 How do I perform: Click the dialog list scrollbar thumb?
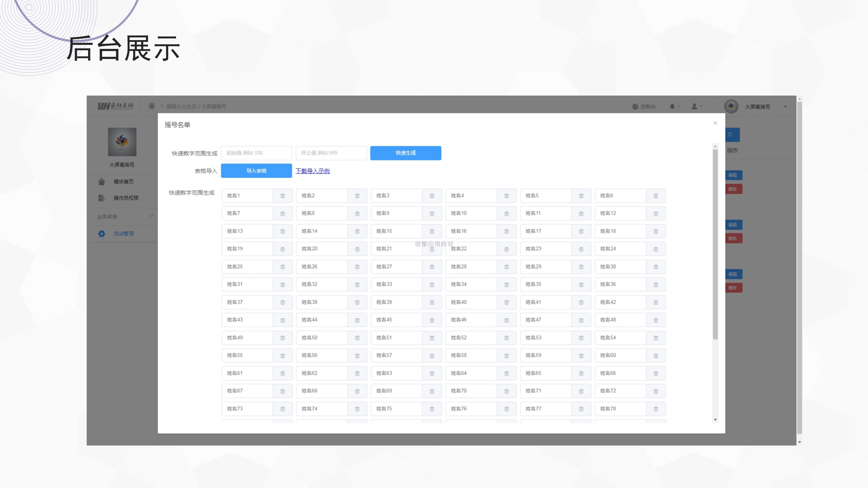(715, 244)
